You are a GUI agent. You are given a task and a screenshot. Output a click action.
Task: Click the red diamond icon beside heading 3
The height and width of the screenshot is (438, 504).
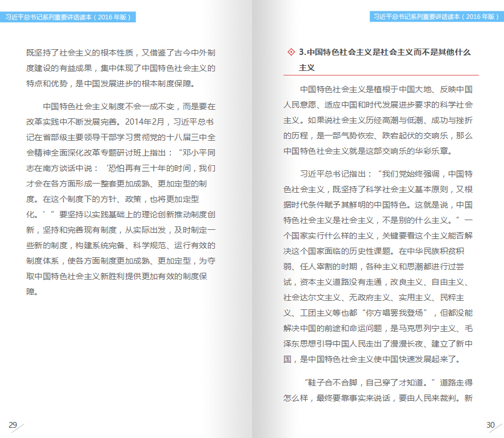pos(291,52)
